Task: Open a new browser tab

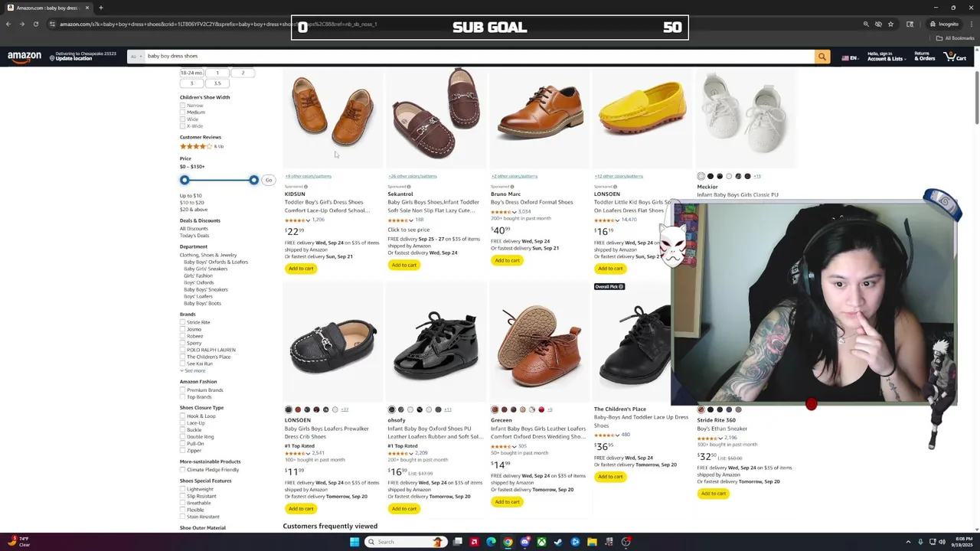Action: coord(100,8)
